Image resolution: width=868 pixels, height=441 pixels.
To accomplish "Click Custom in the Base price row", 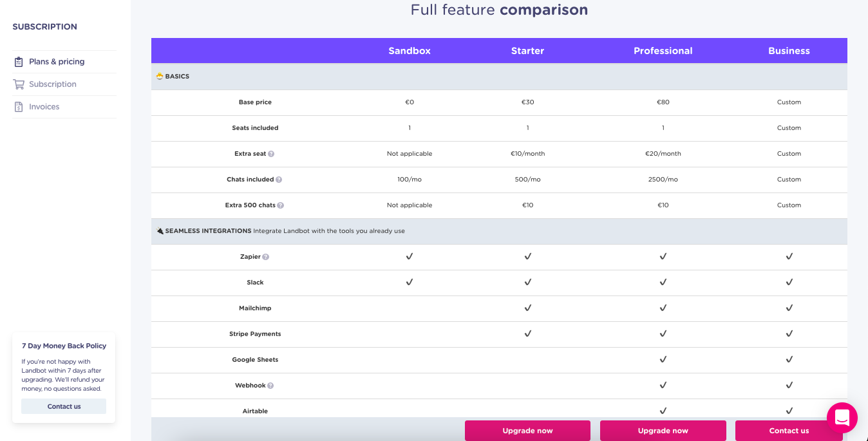I will (x=789, y=102).
